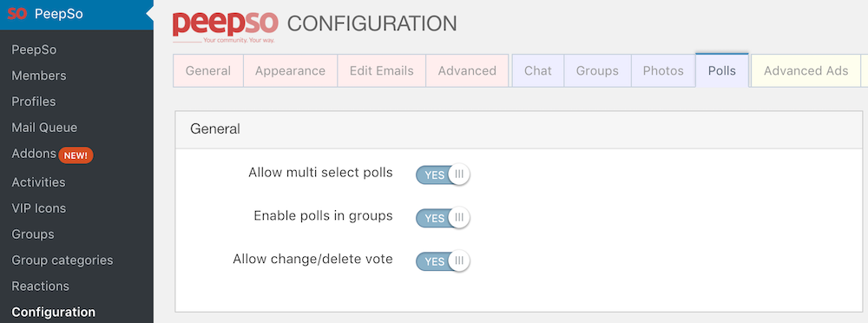The height and width of the screenshot is (323, 868).
Task: Open the Appearance tab
Action: [290, 71]
